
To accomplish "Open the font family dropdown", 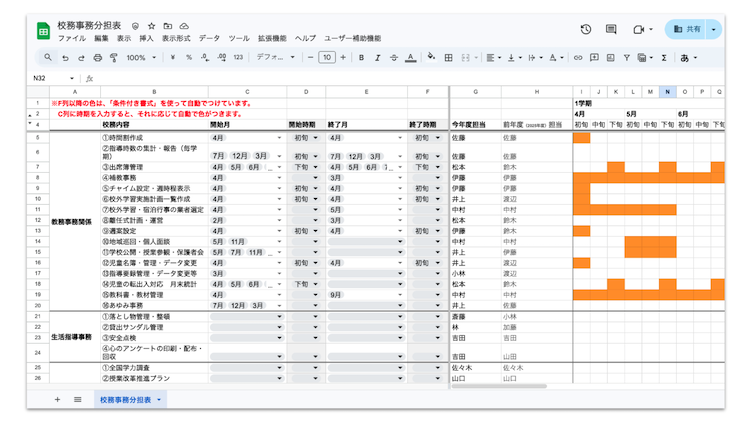I will click(275, 58).
